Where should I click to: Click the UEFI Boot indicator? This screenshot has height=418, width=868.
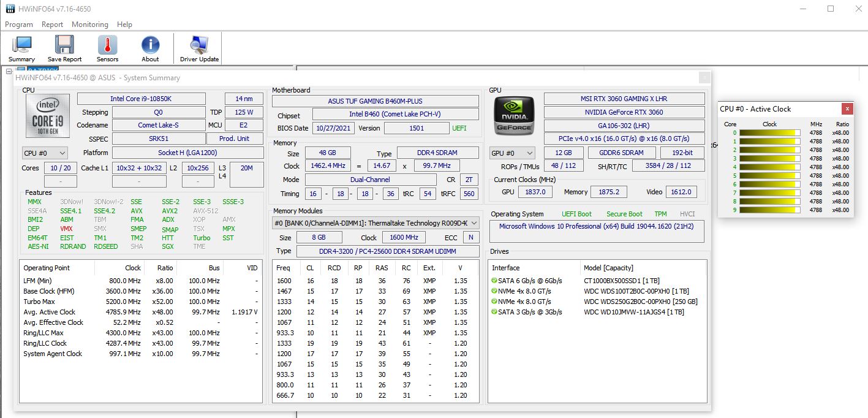point(577,214)
